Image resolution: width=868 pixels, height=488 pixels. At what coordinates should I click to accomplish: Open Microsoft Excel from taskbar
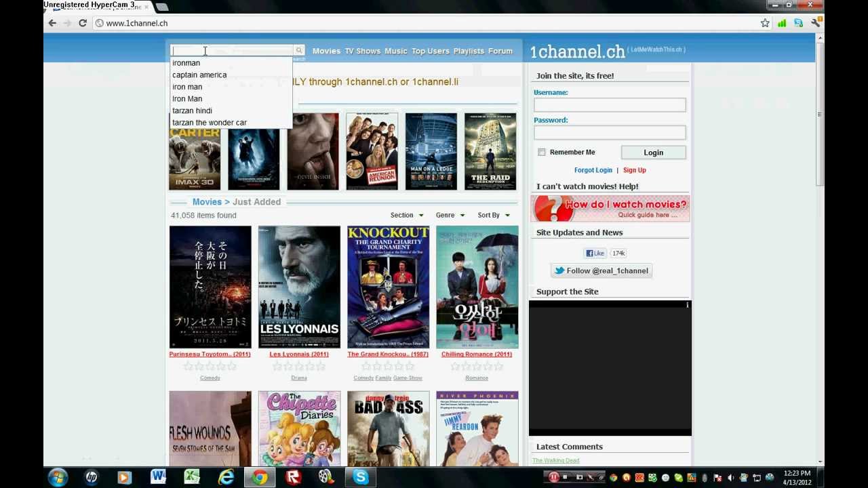192,477
